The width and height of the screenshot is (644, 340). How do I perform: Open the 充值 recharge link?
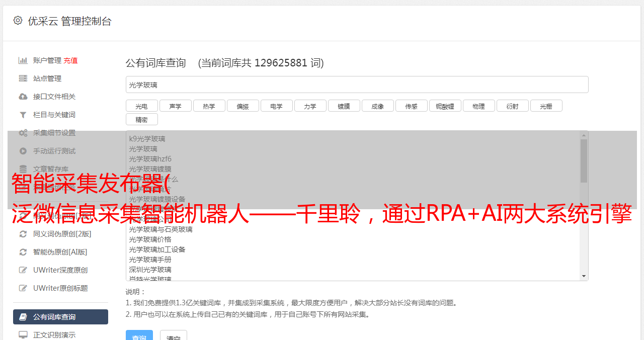point(70,60)
